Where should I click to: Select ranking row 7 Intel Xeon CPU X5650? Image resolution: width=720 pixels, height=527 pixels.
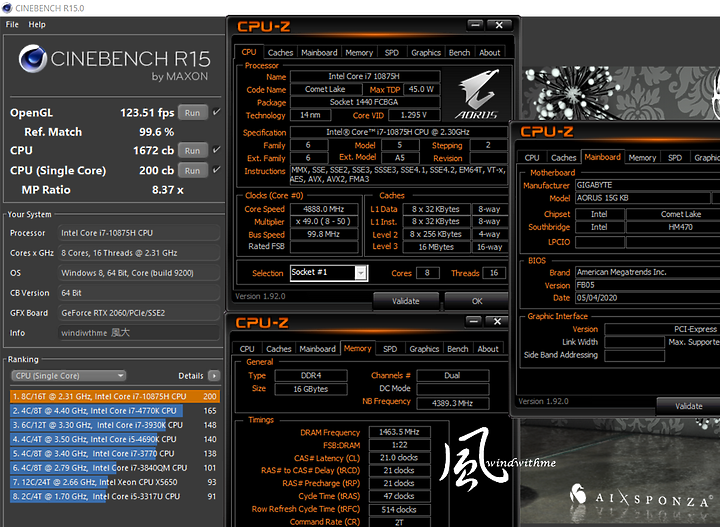pos(115,482)
